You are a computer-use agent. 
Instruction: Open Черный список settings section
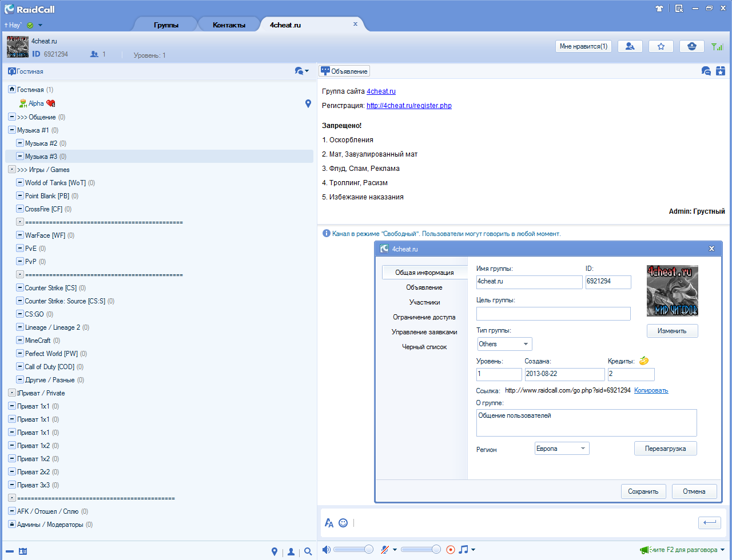tap(424, 347)
